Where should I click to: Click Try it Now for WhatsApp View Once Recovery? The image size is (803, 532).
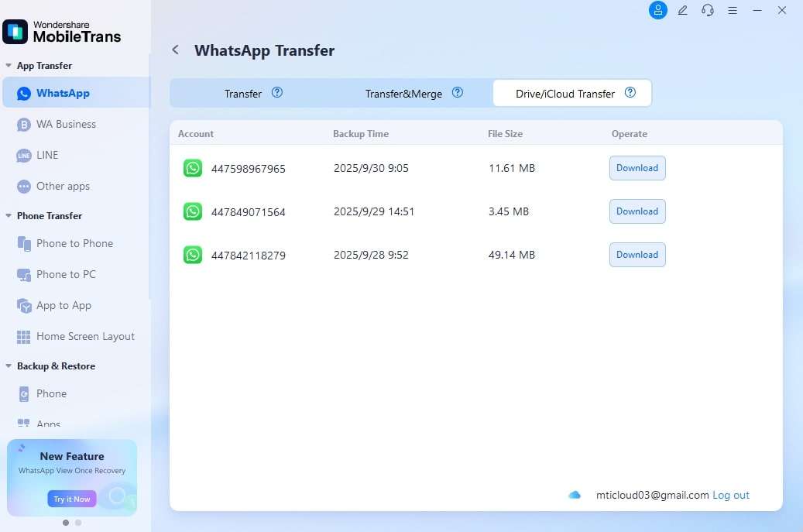point(71,499)
